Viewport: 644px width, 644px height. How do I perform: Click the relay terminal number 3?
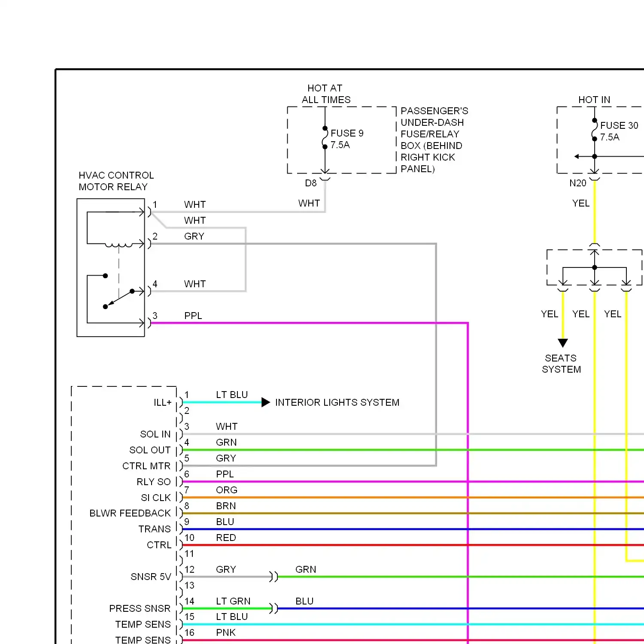[155, 316]
